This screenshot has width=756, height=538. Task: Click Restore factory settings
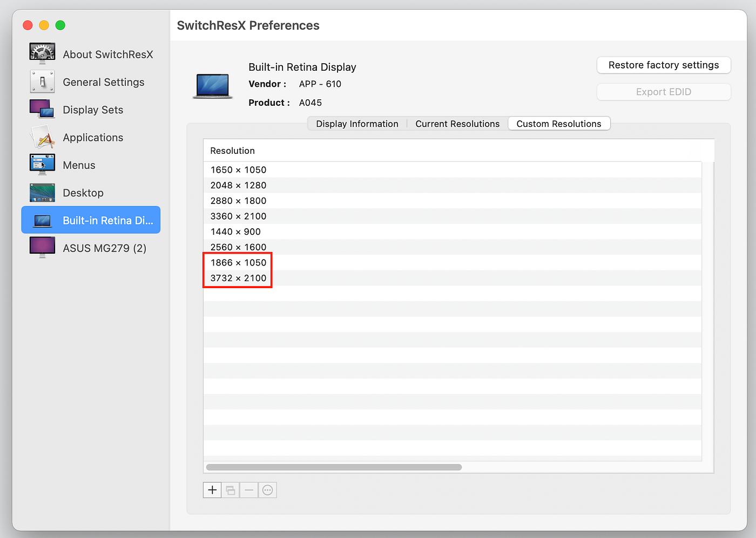(x=663, y=65)
